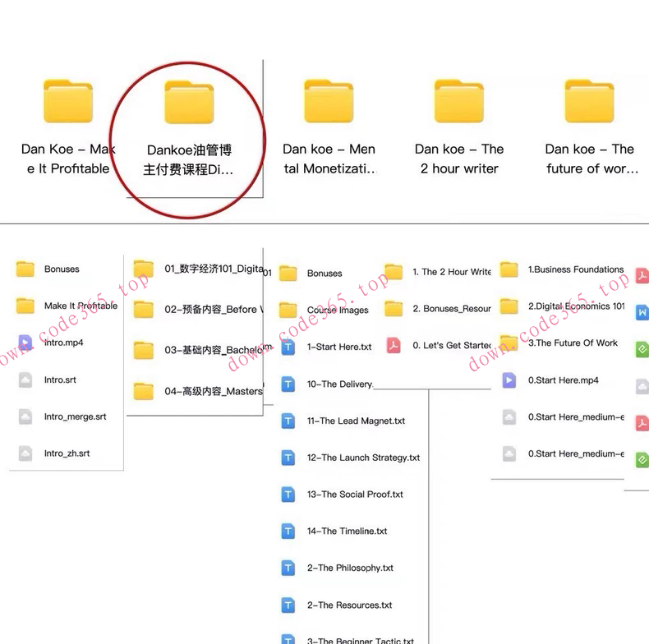Click the 10-The Delivery text file icon
Image resolution: width=649 pixels, height=644 pixels.
click(x=288, y=384)
